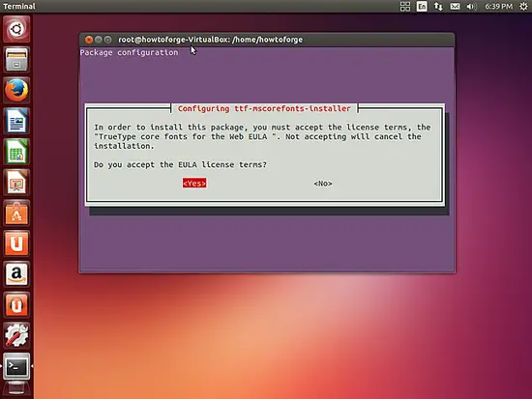Decline the EULA by clicking <No>
532x399 pixels.
pos(323,184)
